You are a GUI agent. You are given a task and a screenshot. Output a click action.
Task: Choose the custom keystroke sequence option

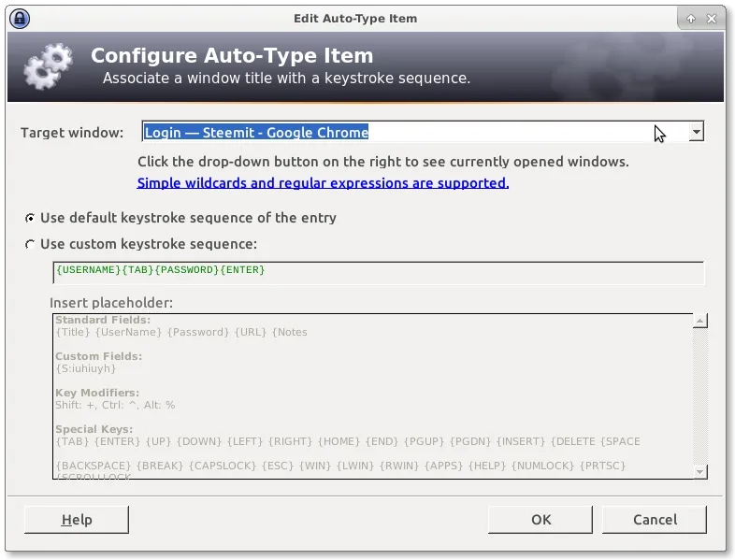[x=31, y=244]
